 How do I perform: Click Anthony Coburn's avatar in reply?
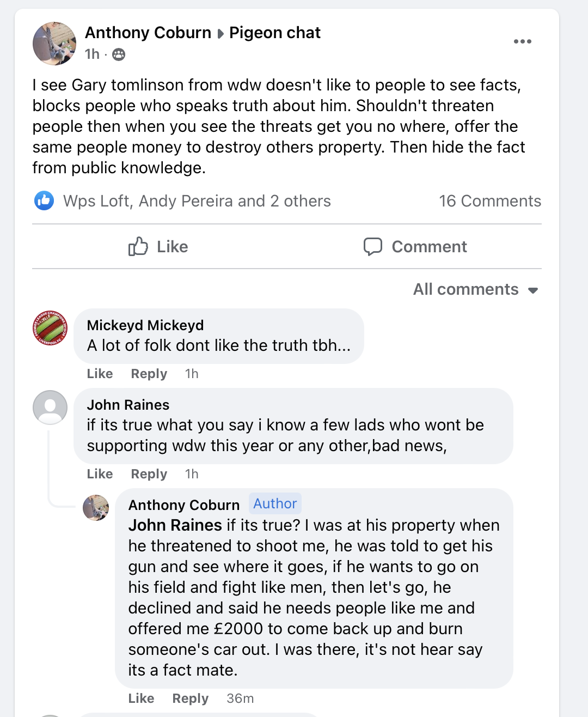[96, 508]
